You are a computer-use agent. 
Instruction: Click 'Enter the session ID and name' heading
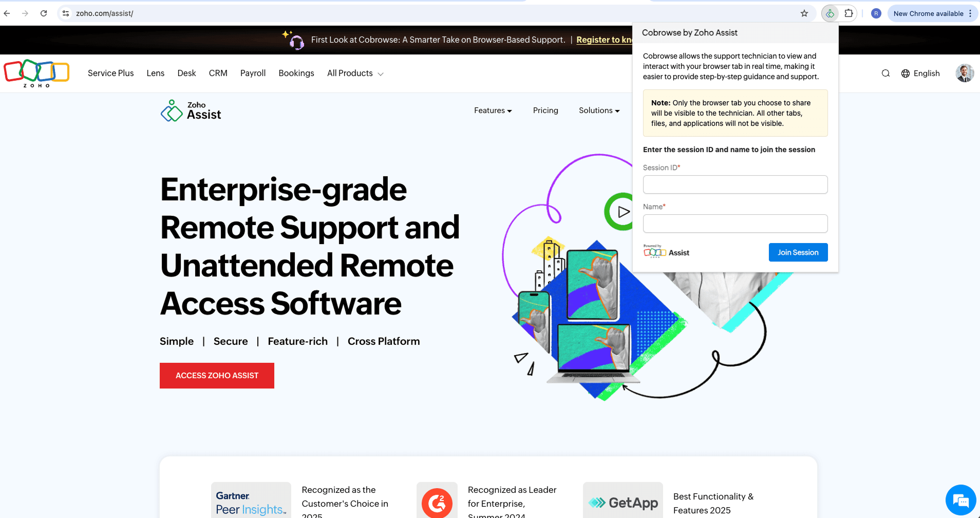pos(729,150)
